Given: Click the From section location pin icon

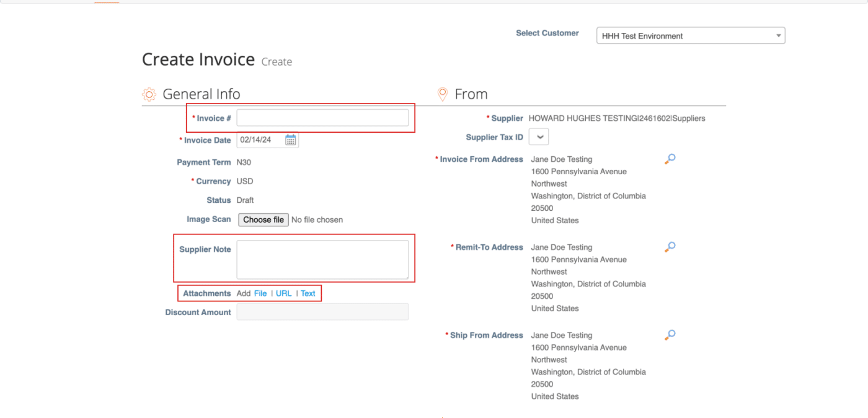Looking at the screenshot, I should [442, 93].
